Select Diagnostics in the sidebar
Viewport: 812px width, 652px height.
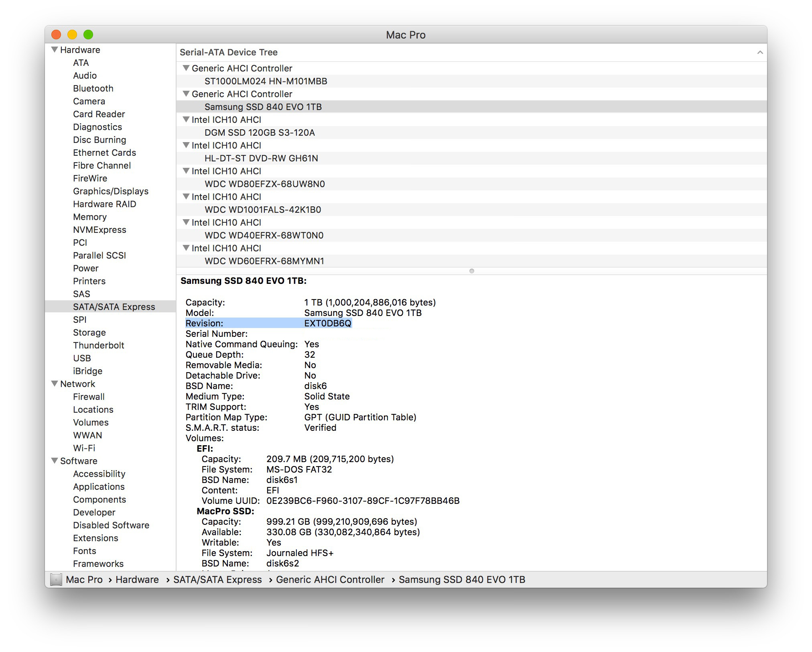pyautogui.click(x=97, y=127)
